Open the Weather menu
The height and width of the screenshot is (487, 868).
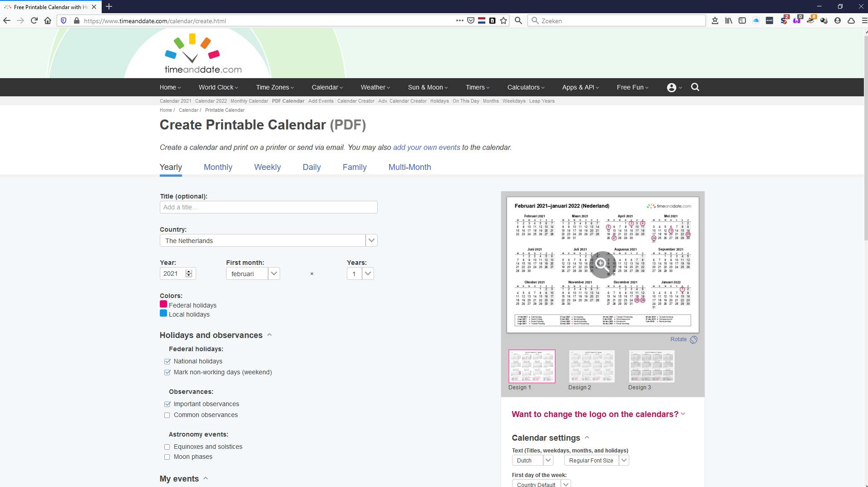375,87
